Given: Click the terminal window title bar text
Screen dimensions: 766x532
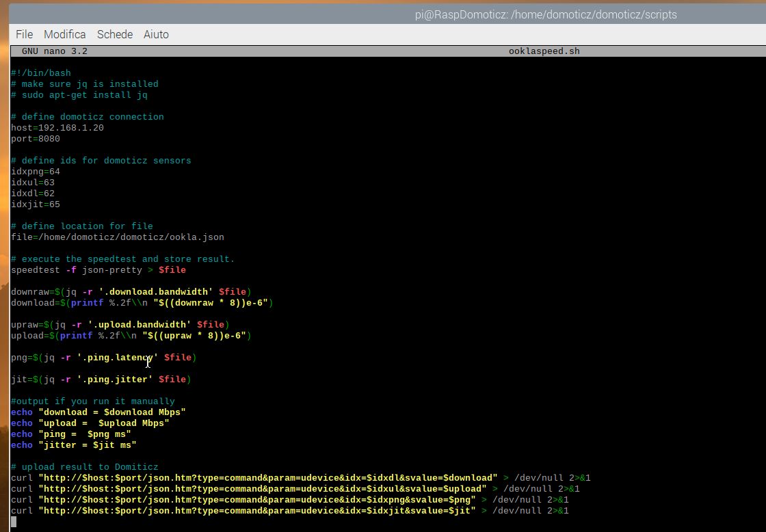Looking at the screenshot, I should (546, 14).
